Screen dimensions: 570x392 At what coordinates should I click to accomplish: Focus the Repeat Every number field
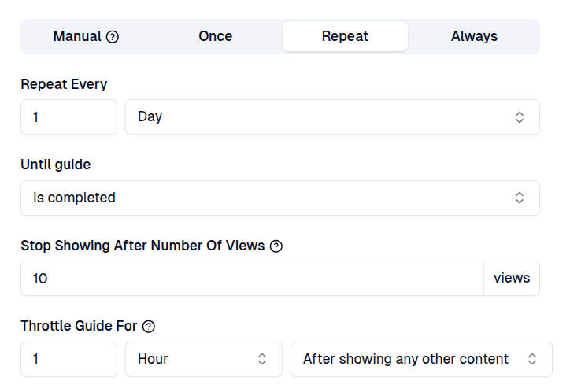[x=69, y=117]
